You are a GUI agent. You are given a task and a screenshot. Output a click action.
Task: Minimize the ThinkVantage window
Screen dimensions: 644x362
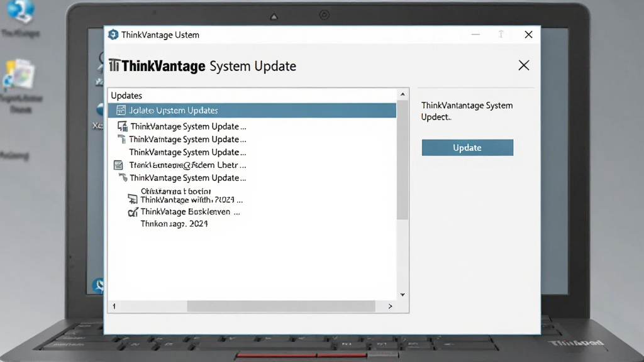coord(475,35)
